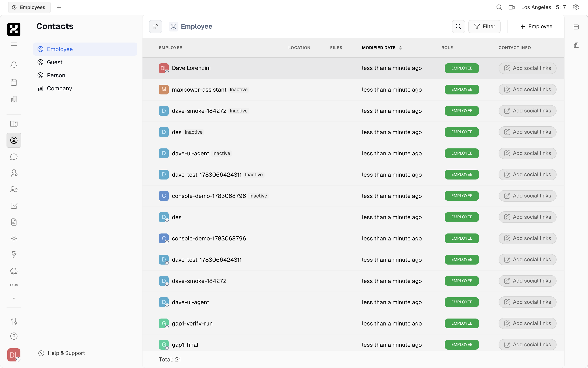588x368 pixels.
Task: Click the Employee view title
Action: 196,26
